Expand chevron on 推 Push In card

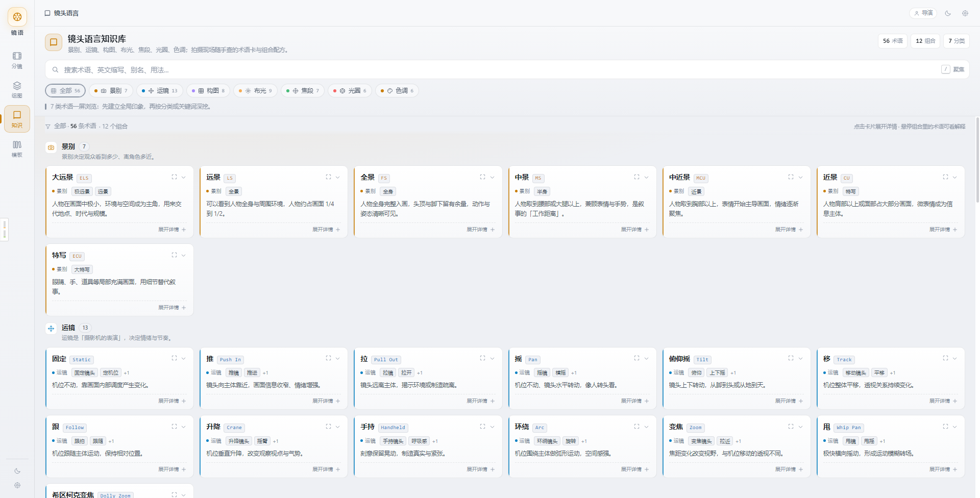pos(338,359)
